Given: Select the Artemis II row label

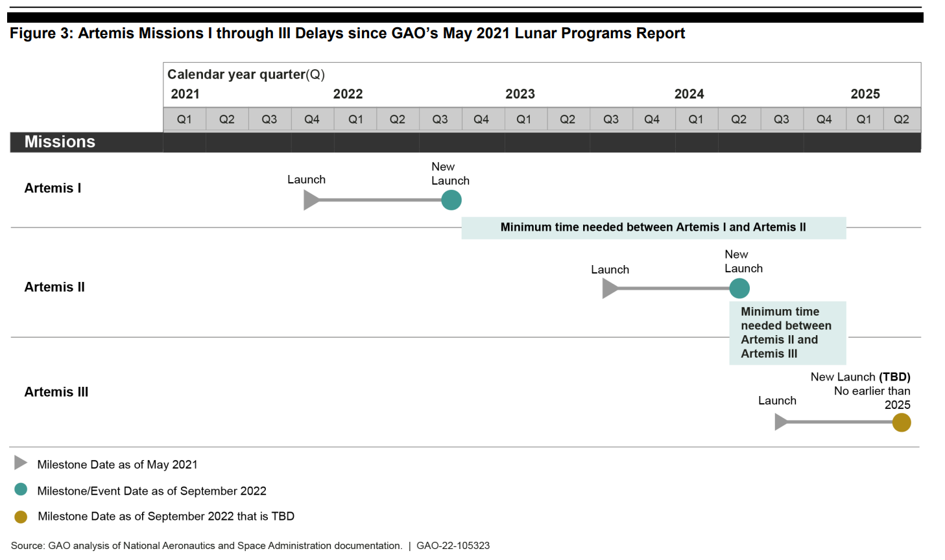Looking at the screenshot, I should [54, 287].
